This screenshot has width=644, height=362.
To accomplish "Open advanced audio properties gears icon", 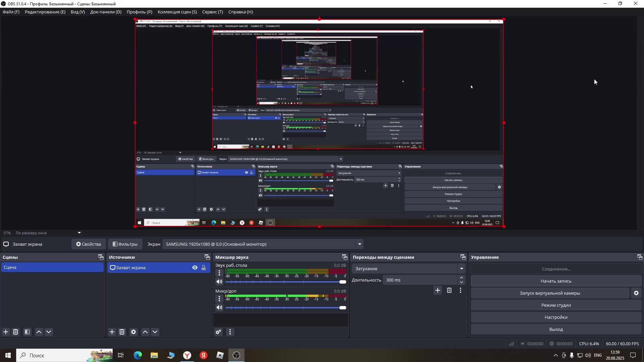I will (x=218, y=332).
